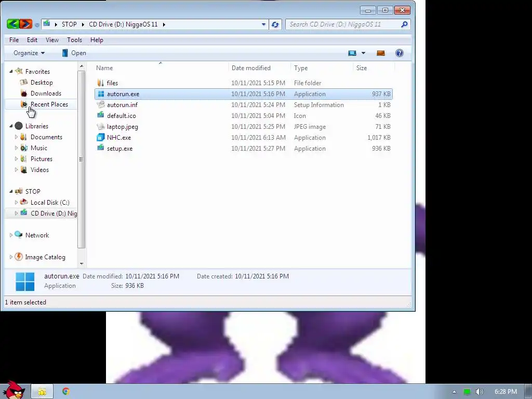Viewport: 532px width, 399px height.
Task: Expand the Local Disk (C:) node
Action: point(16,203)
